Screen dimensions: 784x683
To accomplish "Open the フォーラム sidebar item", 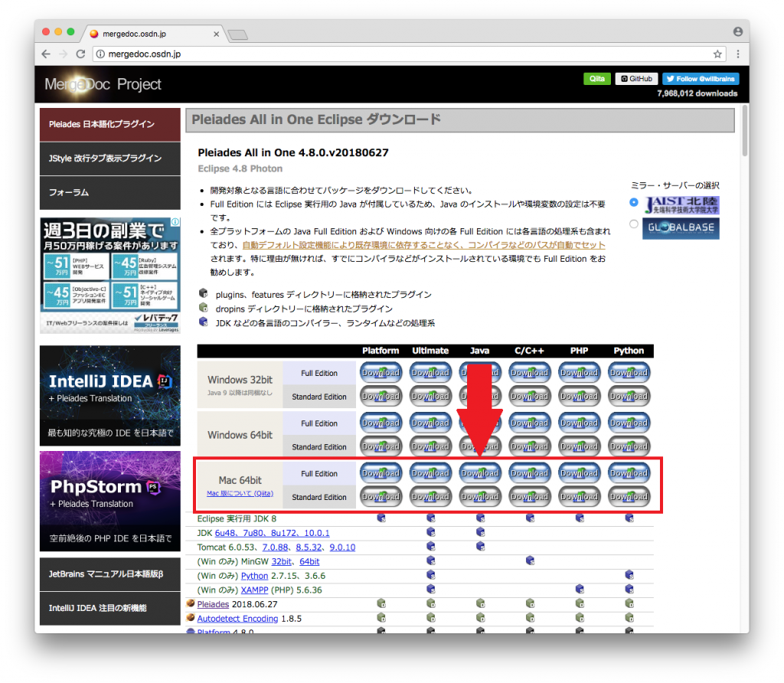I will [110, 192].
